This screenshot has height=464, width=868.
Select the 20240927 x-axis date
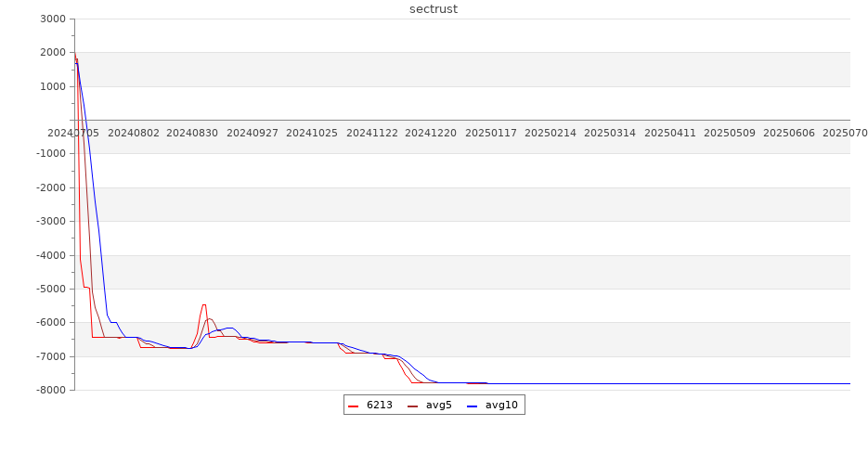pyautogui.click(x=253, y=134)
